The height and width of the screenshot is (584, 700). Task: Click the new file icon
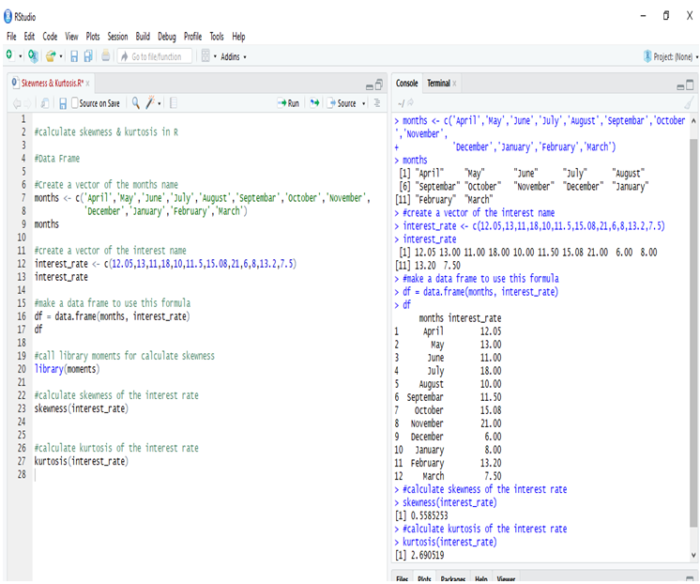(x=9, y=56)
